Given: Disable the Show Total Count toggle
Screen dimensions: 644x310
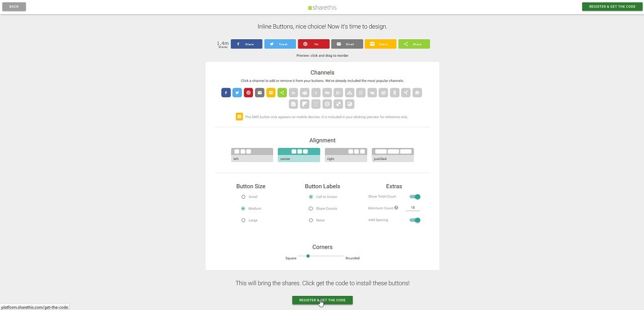Looking at the screenshot, I should tap(415, 197).
